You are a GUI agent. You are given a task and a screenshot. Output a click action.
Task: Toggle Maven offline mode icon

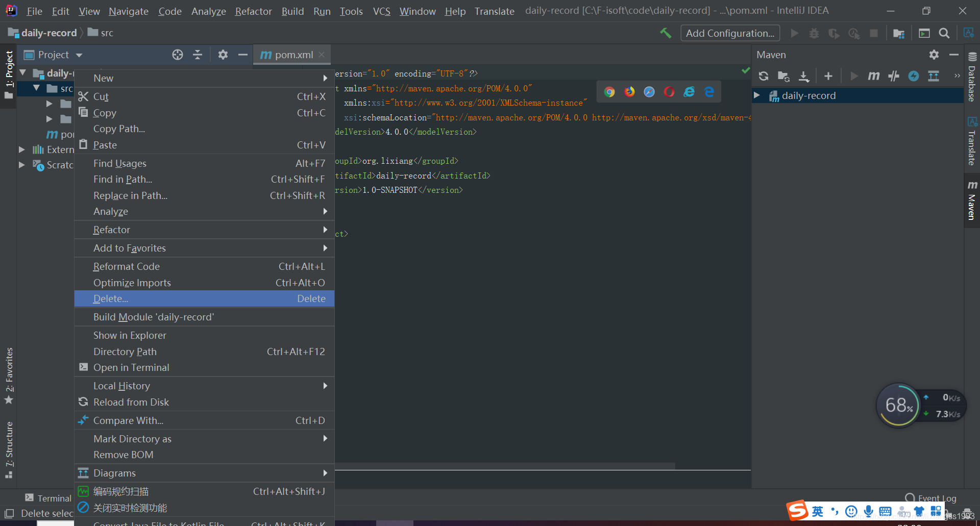tap(913, 76)
